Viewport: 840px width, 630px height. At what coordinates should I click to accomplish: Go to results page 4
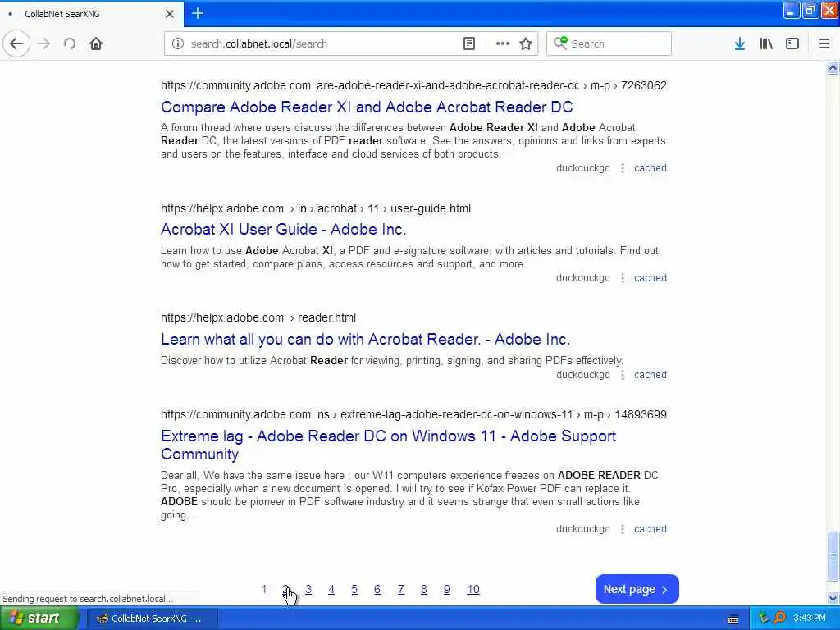click(x=331, y=589)
